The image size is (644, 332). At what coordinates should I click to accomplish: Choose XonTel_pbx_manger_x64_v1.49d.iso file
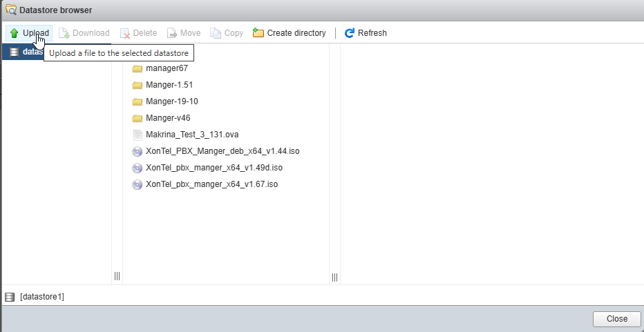tap(214, 168)
